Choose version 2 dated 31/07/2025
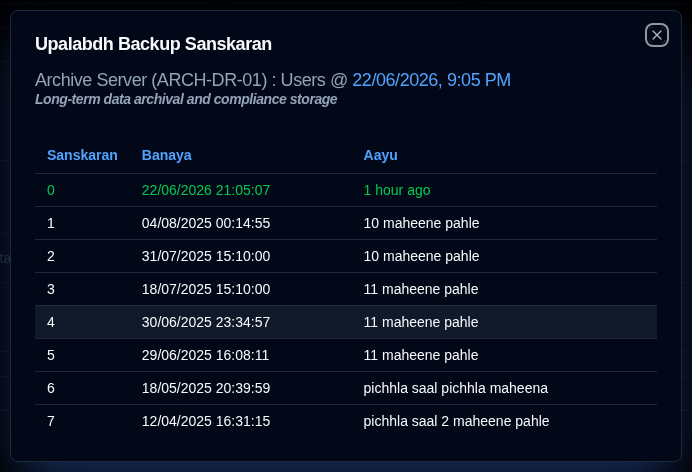 (x=346, y=256)
